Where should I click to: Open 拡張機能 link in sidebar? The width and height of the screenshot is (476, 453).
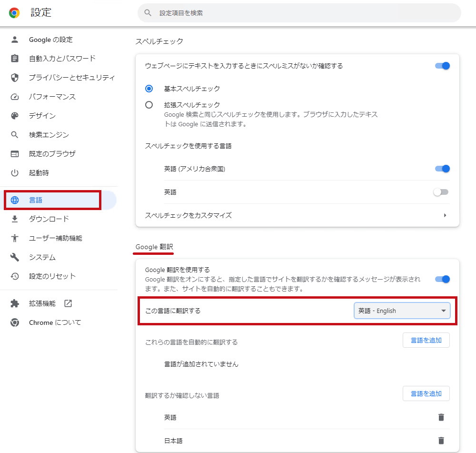42,303
